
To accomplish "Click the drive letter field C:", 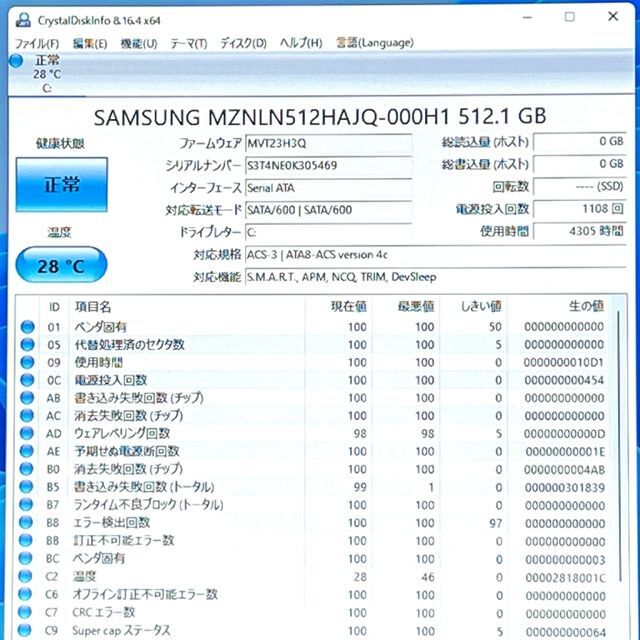I will [329, 233].
